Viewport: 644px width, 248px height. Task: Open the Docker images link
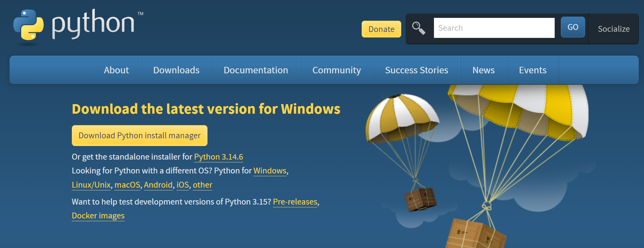[98, 216]
